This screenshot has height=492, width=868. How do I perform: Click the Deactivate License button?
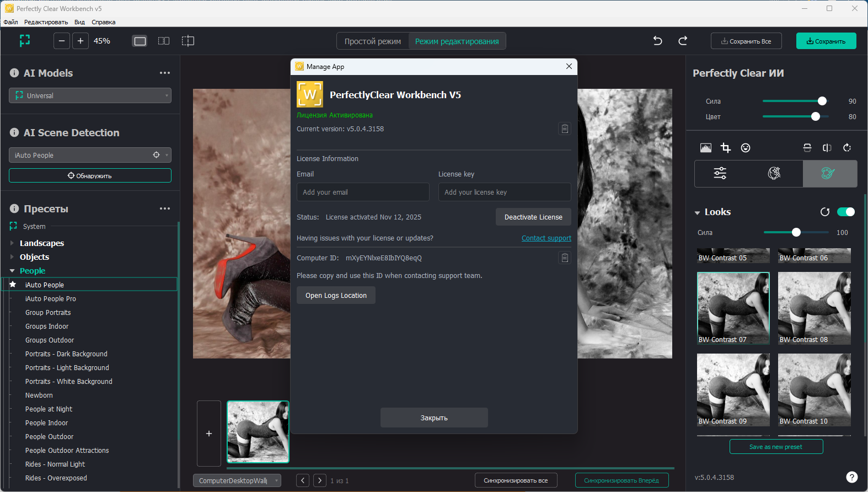pos(533,217)
